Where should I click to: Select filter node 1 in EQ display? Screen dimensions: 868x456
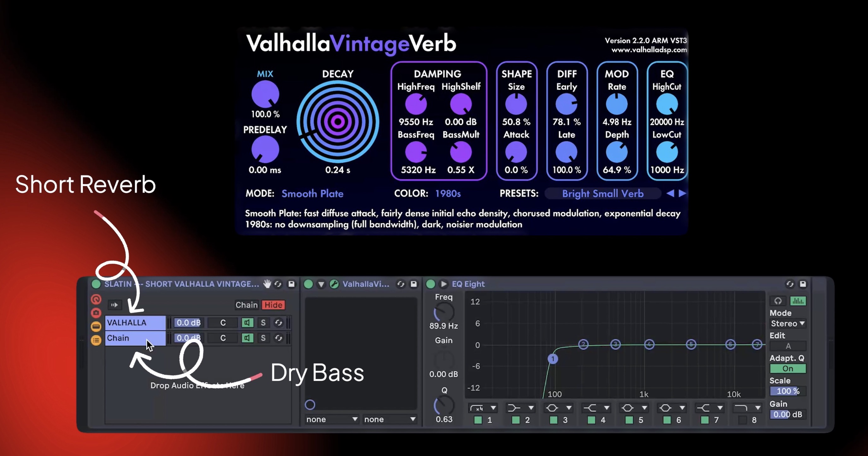(x=553, y=358)
